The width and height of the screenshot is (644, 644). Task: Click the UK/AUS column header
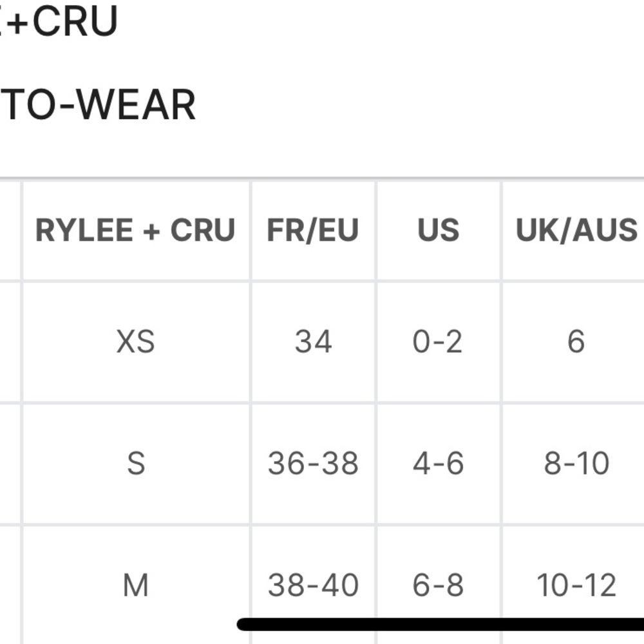pos(576,231)
